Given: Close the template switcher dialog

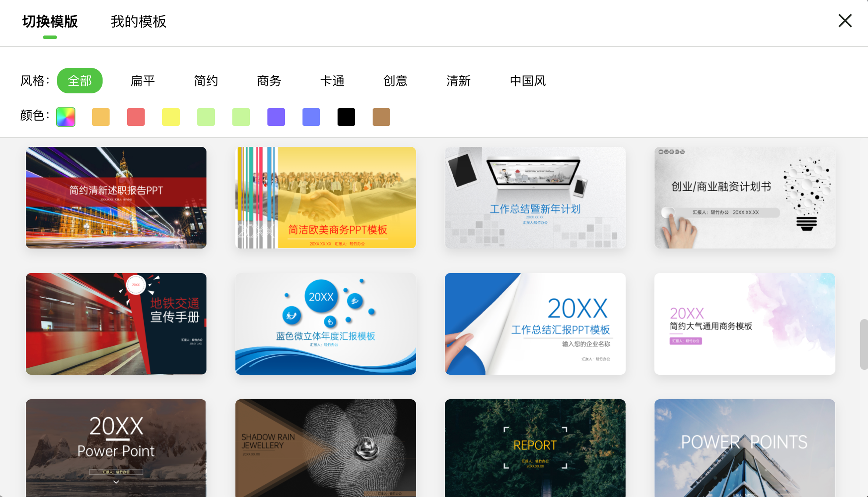Looking at the screenshot, I should click(x=844, y=20).
